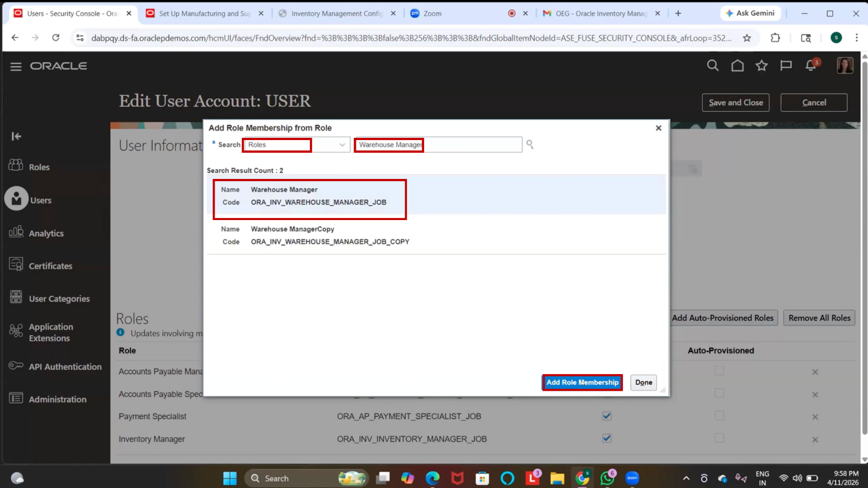868x488 pixels.
Task: Open Windows Start menu
Action: click(230, 478)
